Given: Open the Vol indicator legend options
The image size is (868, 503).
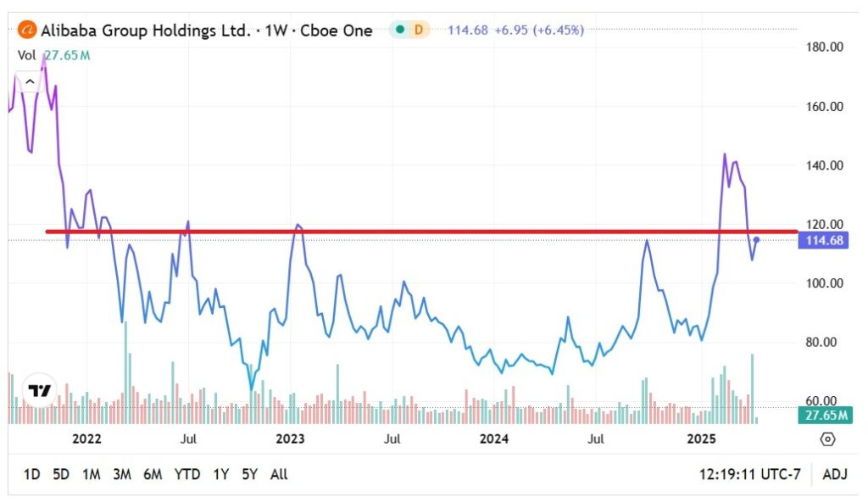Looking at the screenshot, I should [x=27, y=55].
